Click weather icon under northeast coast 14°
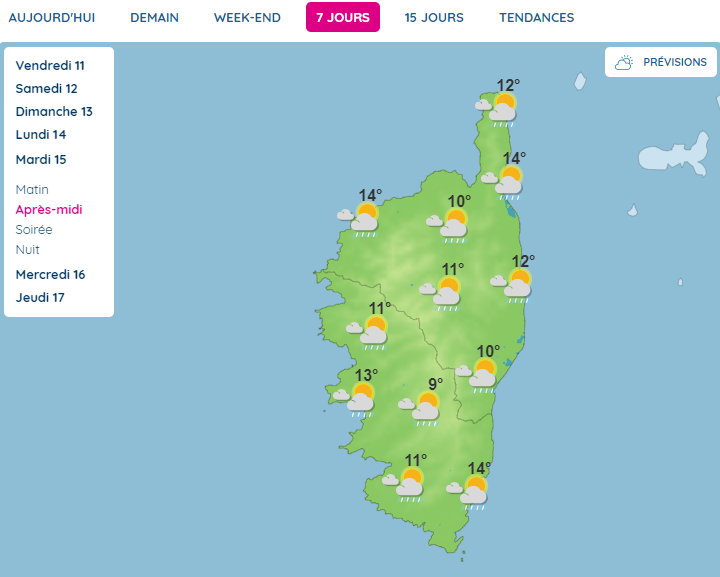 coord(502,183)
